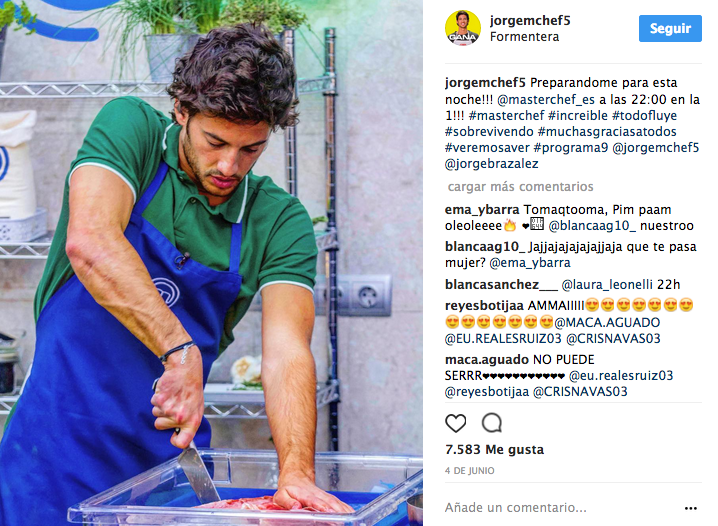Open reyesbotijaa commenter profile
Image resolution: width=718 pixels, height=526 pixels.
(x=484, y=305)
